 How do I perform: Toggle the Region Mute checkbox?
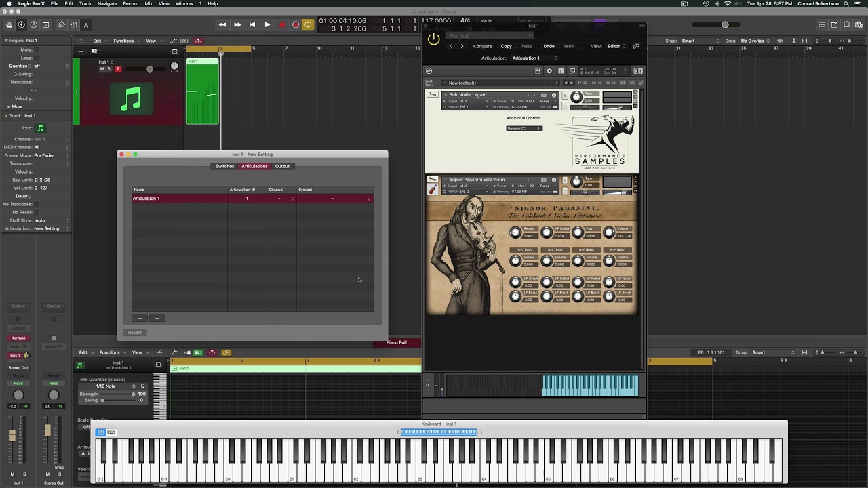click(37, 49)
